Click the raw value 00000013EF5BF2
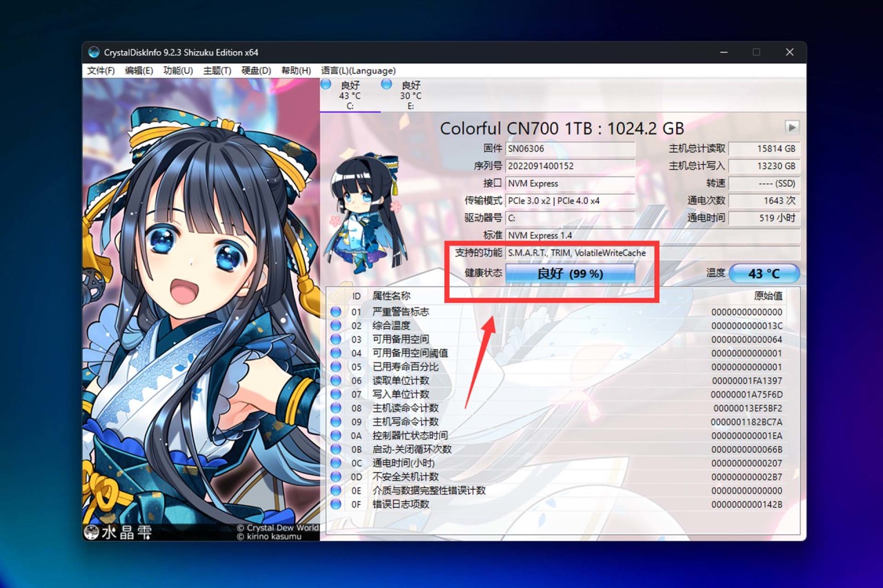 point(747,408)
